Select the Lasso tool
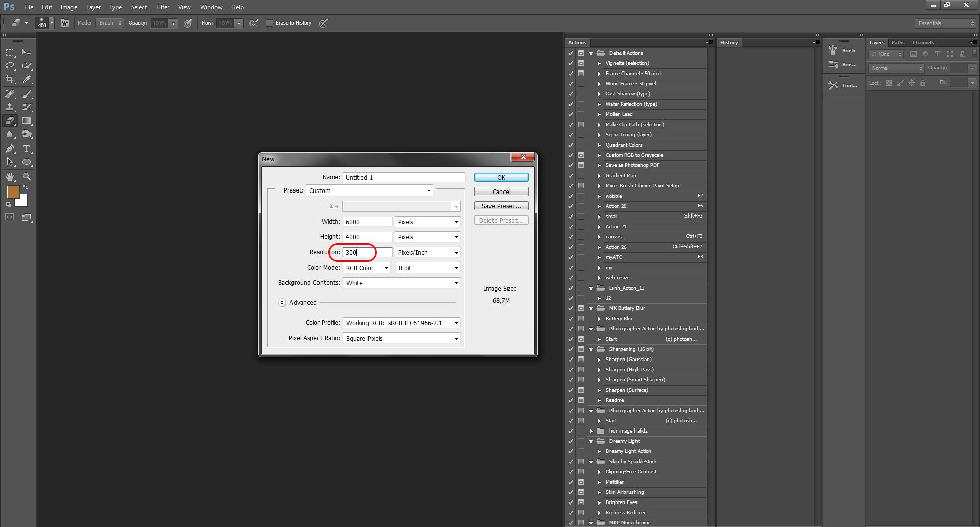 point(10,66)
